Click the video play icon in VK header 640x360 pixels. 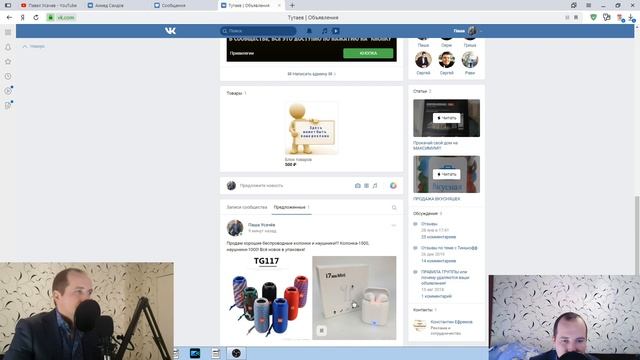tap(336, 31)
